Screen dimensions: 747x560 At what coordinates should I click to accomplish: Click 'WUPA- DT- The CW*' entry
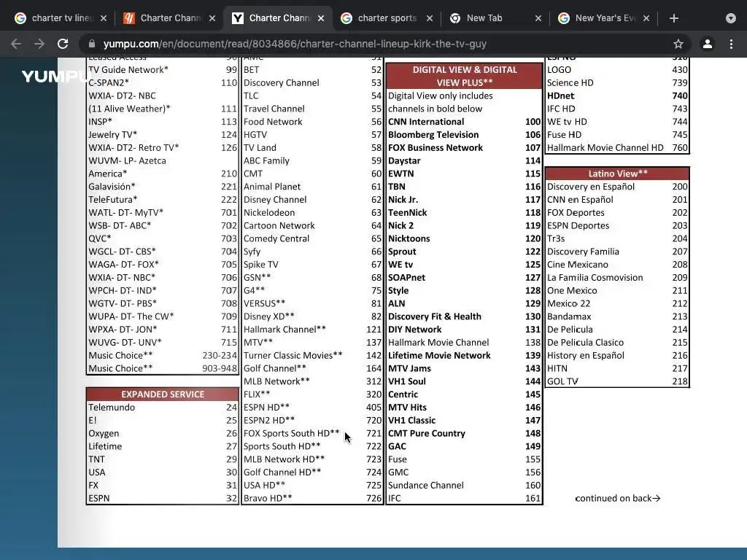163,316
